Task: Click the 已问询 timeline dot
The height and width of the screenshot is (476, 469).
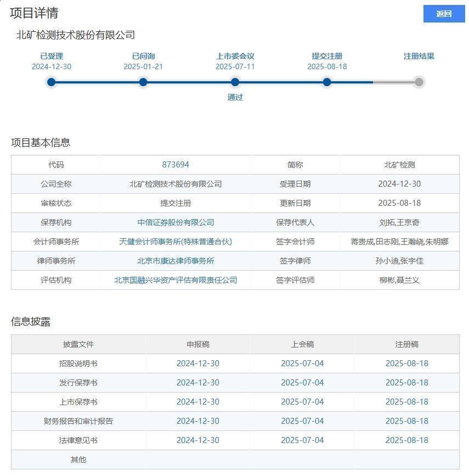Action: click(143, 82)
